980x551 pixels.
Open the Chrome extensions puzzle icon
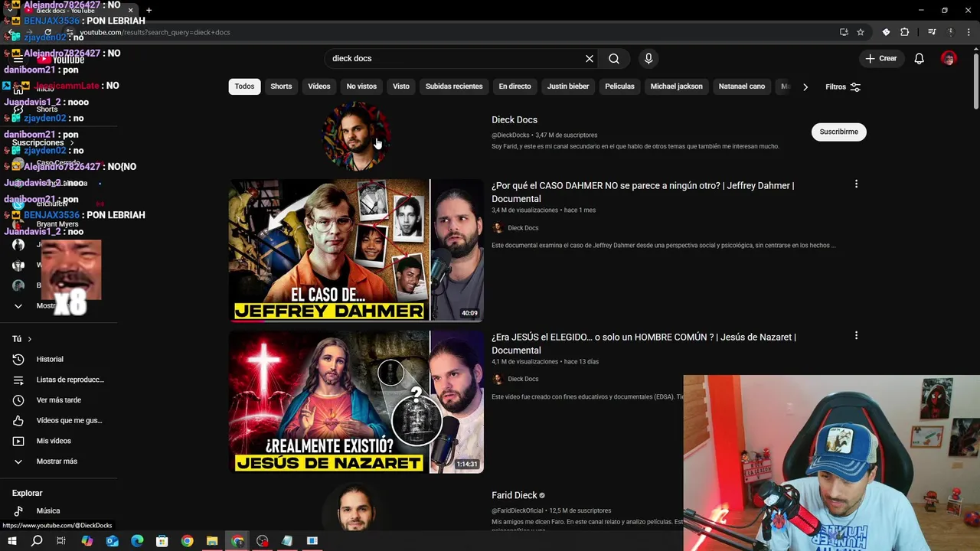pos(904,32)
